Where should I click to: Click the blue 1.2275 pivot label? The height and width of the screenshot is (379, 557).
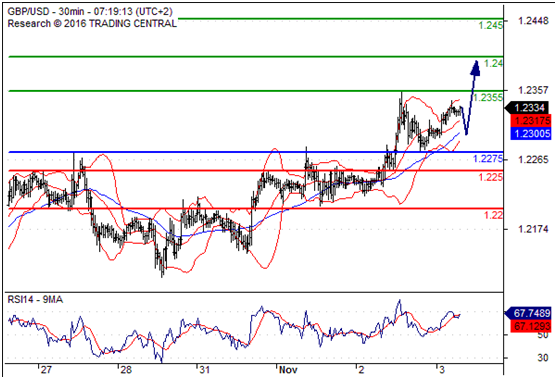pyautogui.click(x=488, y=159)
